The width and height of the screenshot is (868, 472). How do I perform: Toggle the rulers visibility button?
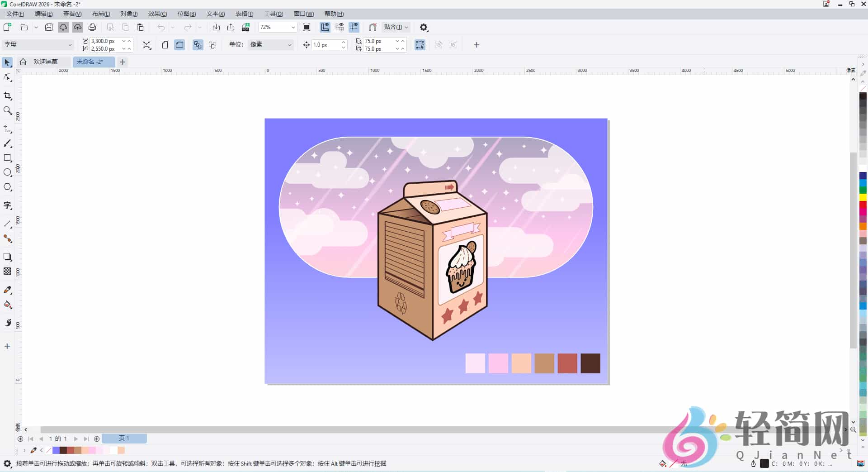coord(325,27)
